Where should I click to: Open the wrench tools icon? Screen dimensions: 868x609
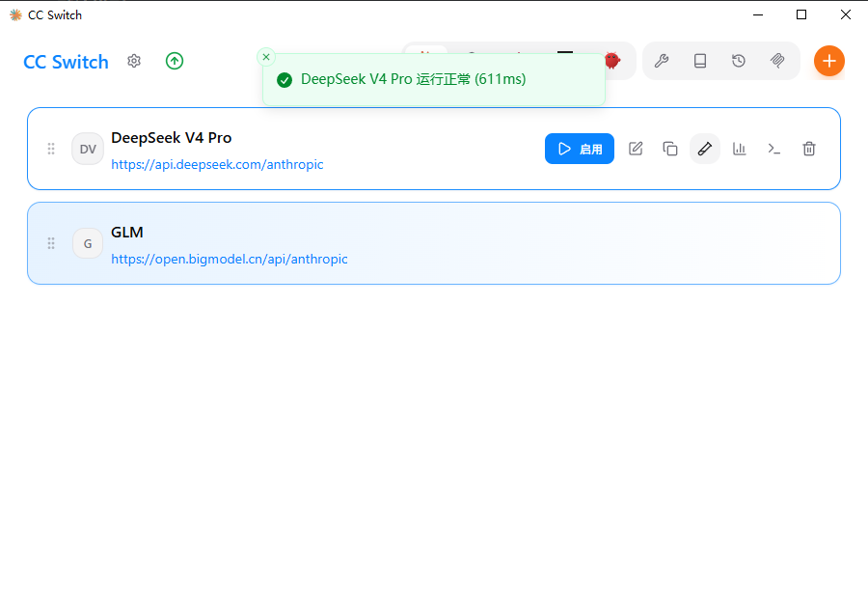662,61
